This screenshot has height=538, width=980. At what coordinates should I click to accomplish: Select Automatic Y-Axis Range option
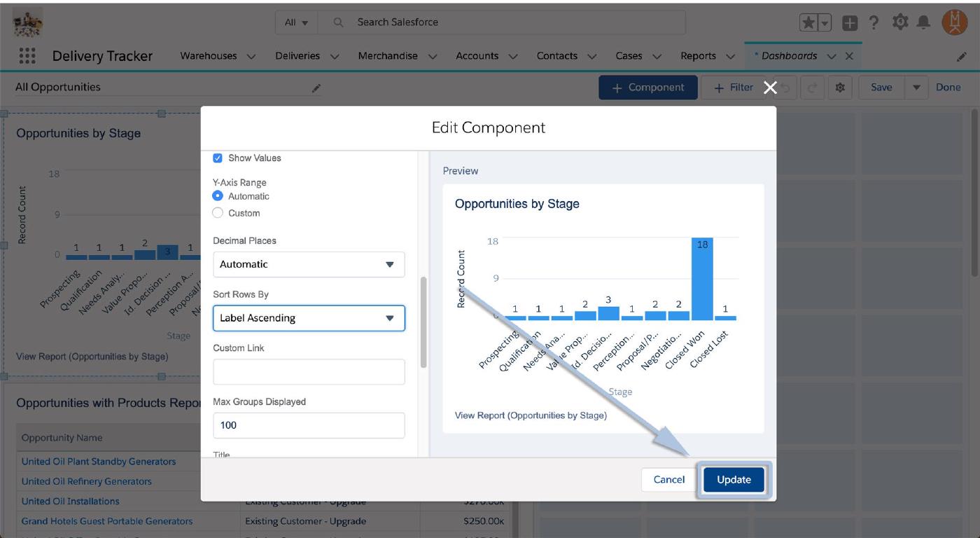218,196
